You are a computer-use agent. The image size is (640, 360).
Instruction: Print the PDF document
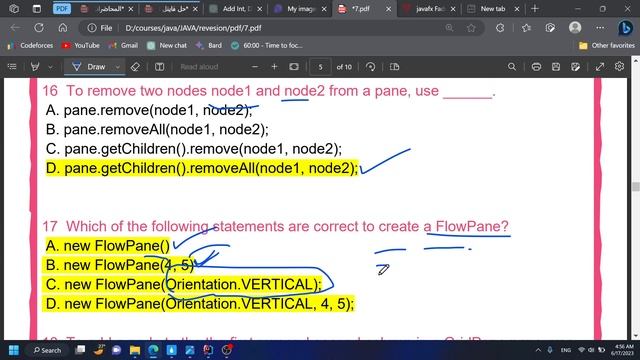point(536,67)
